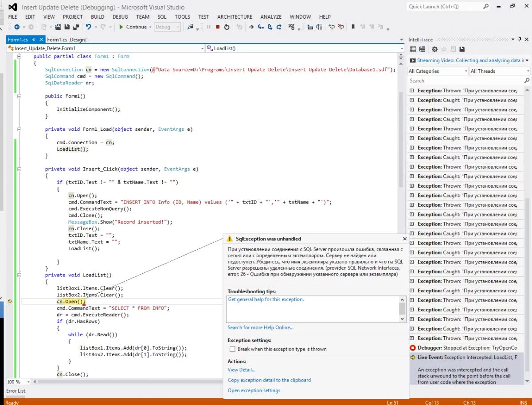This screenshot has height=405, width=532.
Task: Enable 'Break when this exception type is thrown'
Action: click(x=232, y=349)
